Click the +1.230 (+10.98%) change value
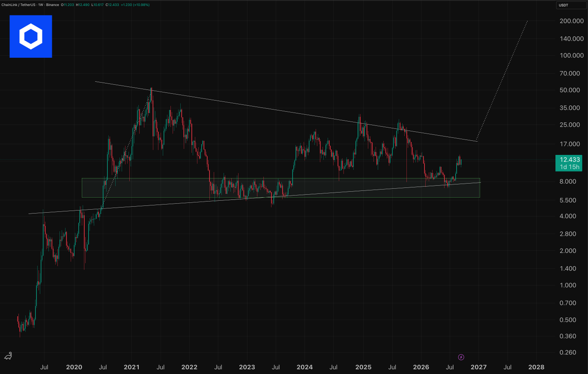Screen dimensions: 588x374 [x=135, y=4]
